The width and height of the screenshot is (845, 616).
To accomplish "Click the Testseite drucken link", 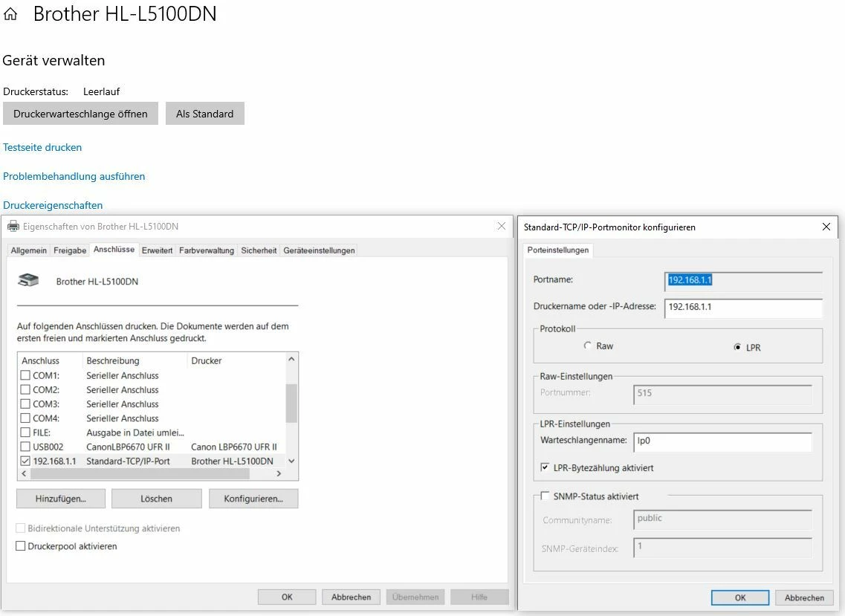I will pos(42,147).
